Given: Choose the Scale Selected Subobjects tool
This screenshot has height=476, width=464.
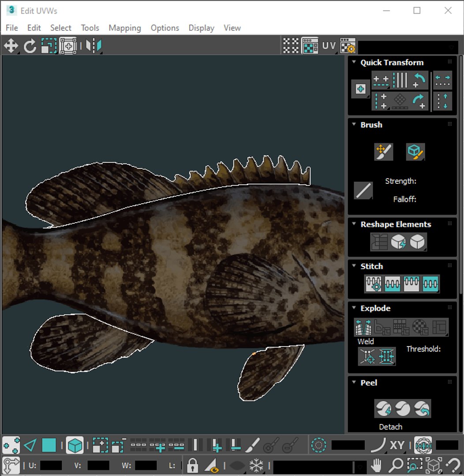Looking at the screenshot, I should click(49, 46).
